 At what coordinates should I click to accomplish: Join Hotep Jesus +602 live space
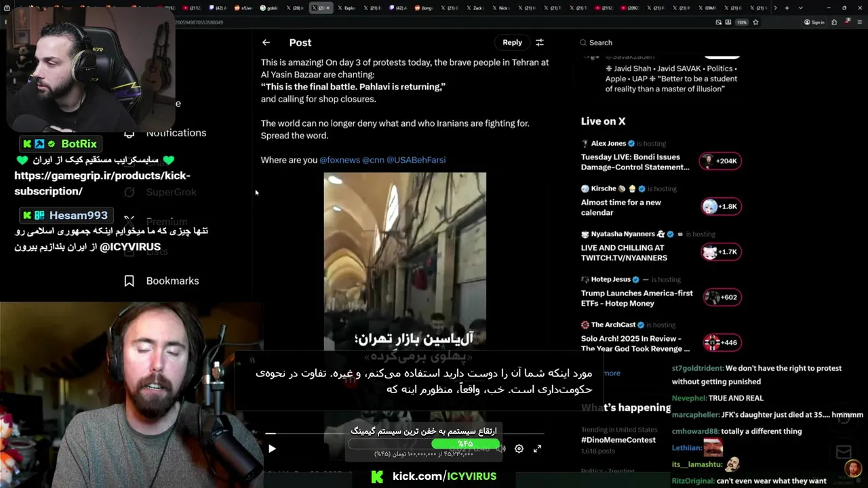[x=721, y=297]
